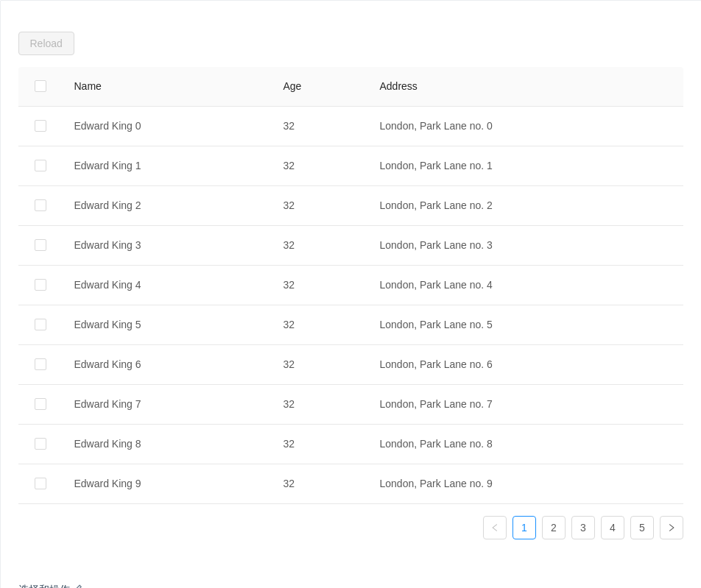The image size is (701, 588).
Task: Click the Address column header
Action: point(398,86)
